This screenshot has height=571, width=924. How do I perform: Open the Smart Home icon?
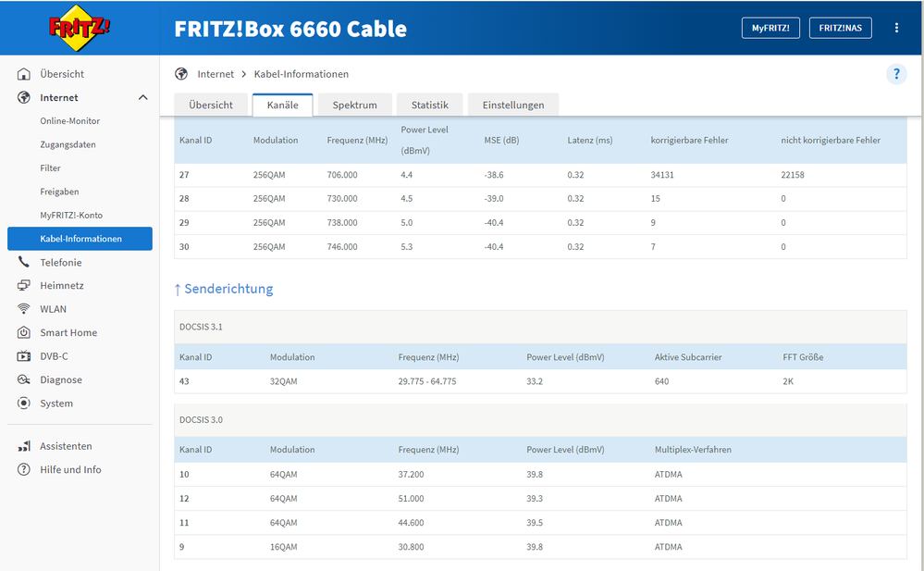[x=24, y=333]
